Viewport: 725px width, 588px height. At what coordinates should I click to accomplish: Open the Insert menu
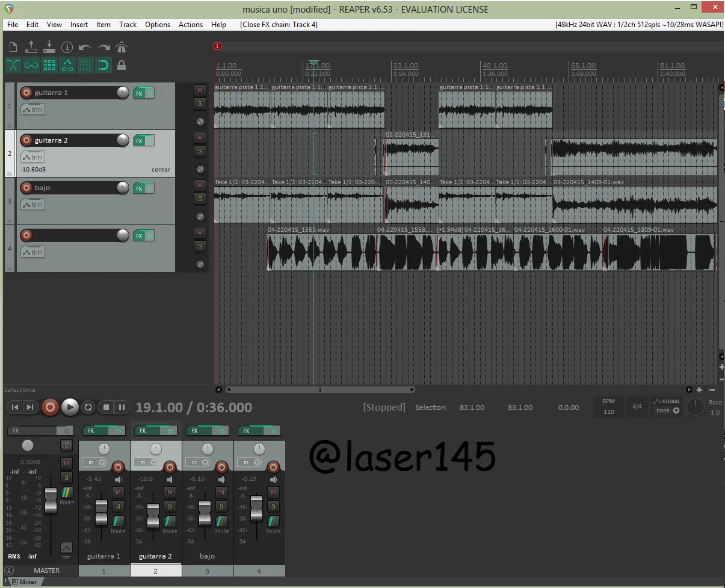[x=79, y=25]
